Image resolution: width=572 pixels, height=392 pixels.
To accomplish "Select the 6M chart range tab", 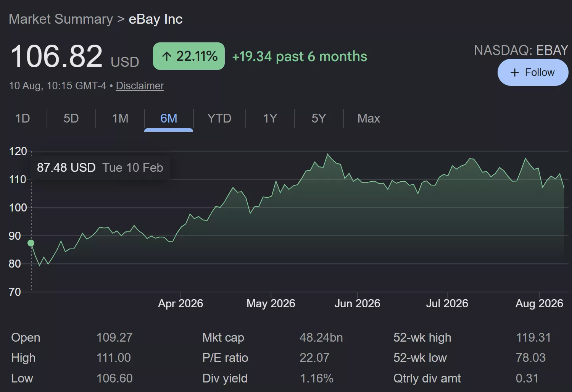I will 169,118.
